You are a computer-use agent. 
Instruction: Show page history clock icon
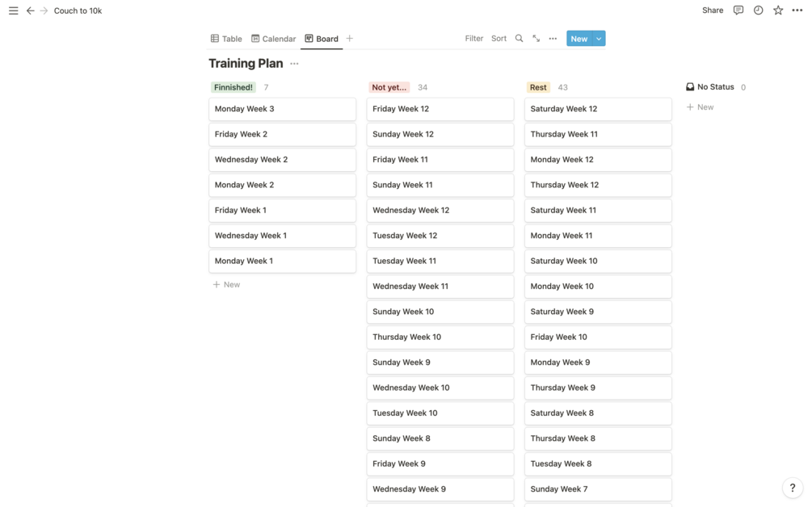coord(758,10)
